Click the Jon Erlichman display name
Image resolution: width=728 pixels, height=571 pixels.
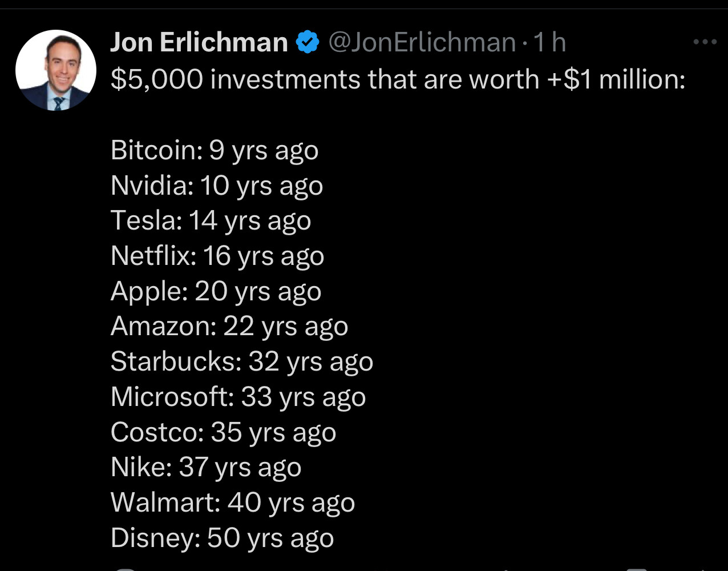199,43
